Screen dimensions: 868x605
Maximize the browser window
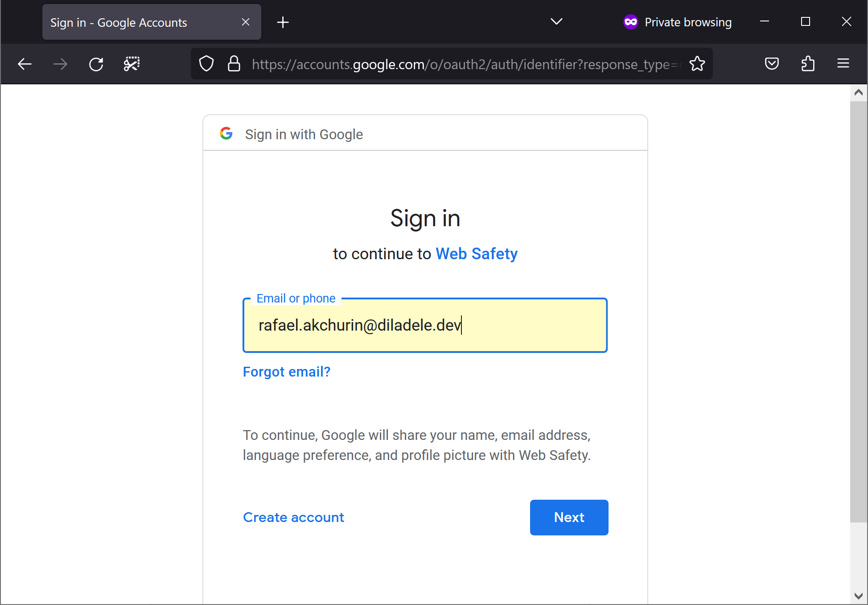point(805,21)
